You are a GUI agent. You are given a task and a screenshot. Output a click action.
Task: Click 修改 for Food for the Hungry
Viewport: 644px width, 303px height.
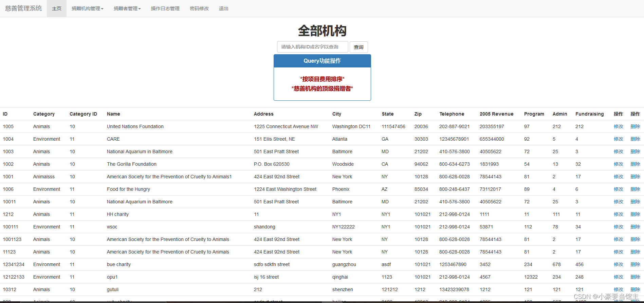coord(619,189)
